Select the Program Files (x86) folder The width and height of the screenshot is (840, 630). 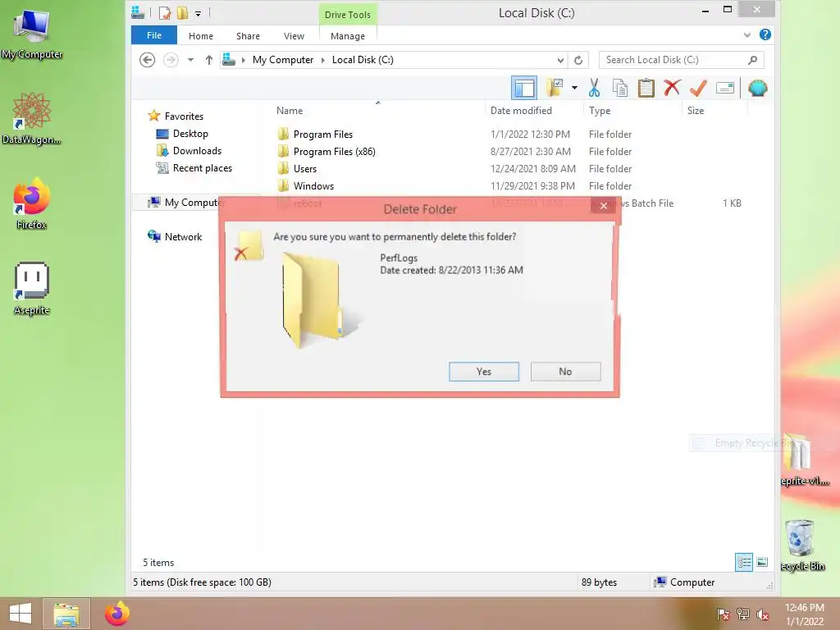point(334,152)
